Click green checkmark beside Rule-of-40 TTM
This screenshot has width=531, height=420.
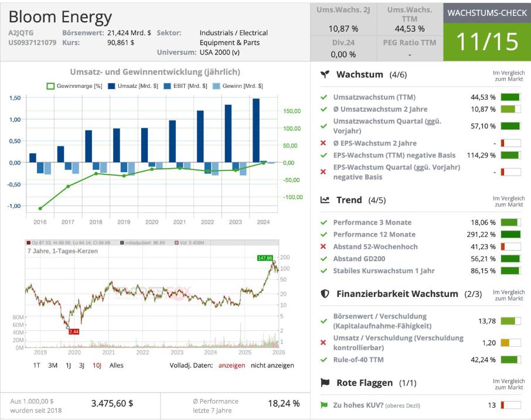click(324, 360)
